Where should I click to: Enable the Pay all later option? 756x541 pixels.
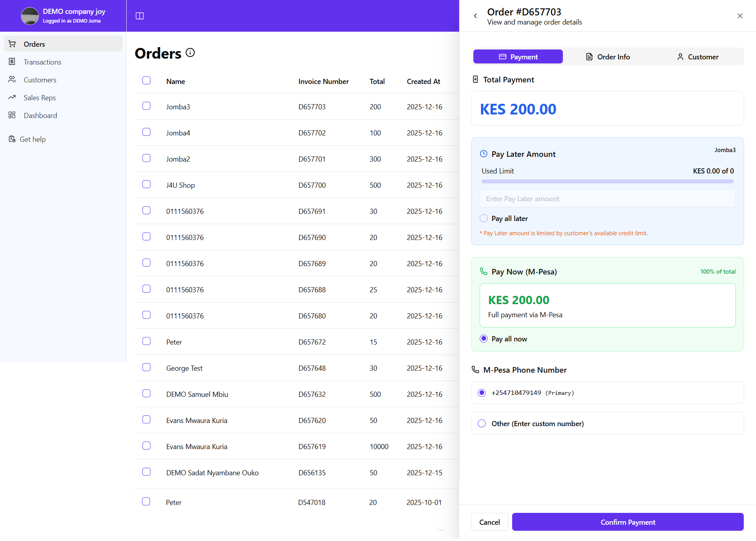(x=483, y=218)
